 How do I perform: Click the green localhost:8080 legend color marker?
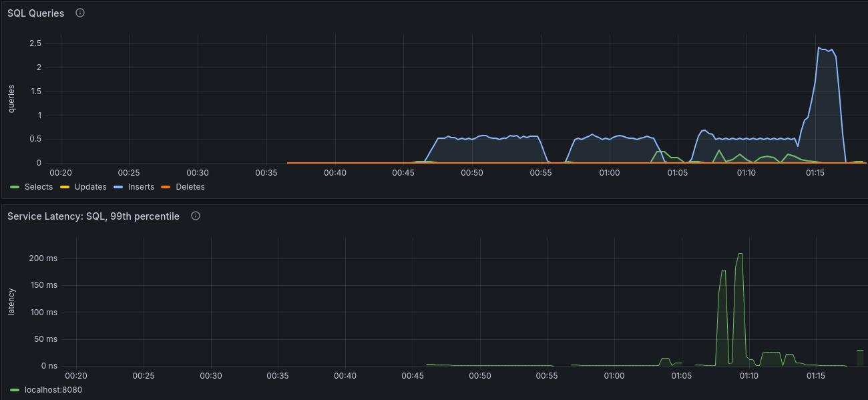pyautogui.click(x=15, y=389)
